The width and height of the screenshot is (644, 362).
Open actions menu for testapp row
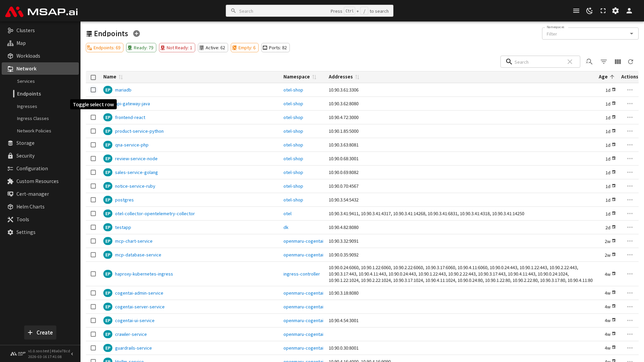[630, 227]
